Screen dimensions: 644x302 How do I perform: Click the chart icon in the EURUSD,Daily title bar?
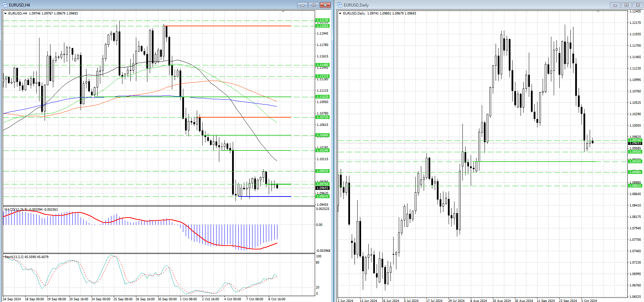click(340, 5)
